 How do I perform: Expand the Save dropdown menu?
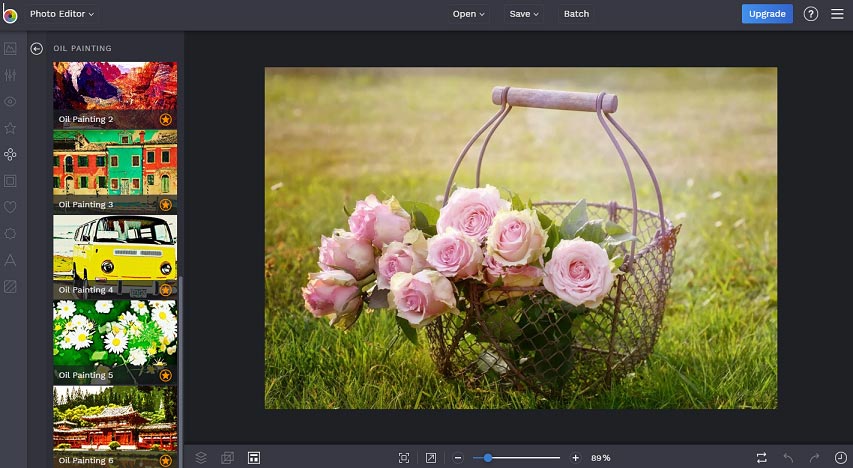(524, 14)
